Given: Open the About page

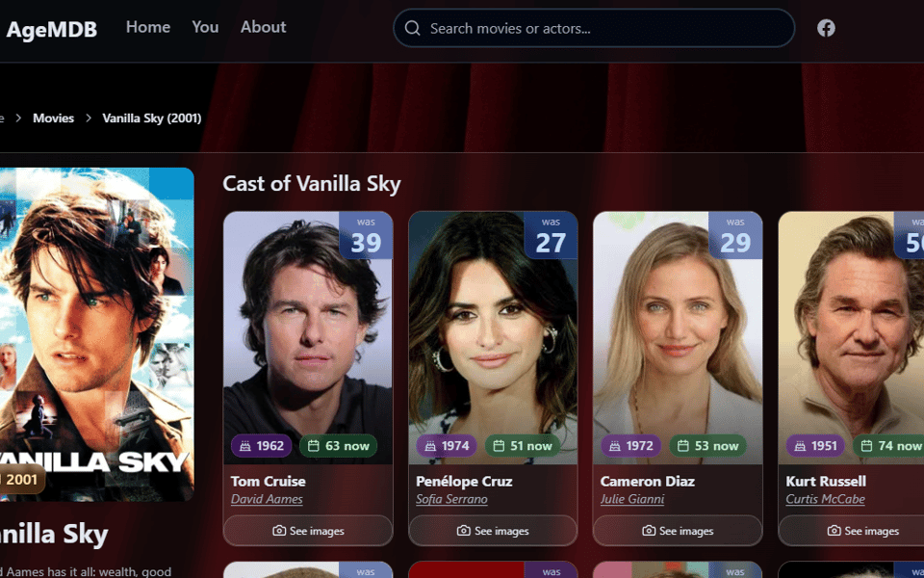Looking at the screenshot, I should 263,27.
